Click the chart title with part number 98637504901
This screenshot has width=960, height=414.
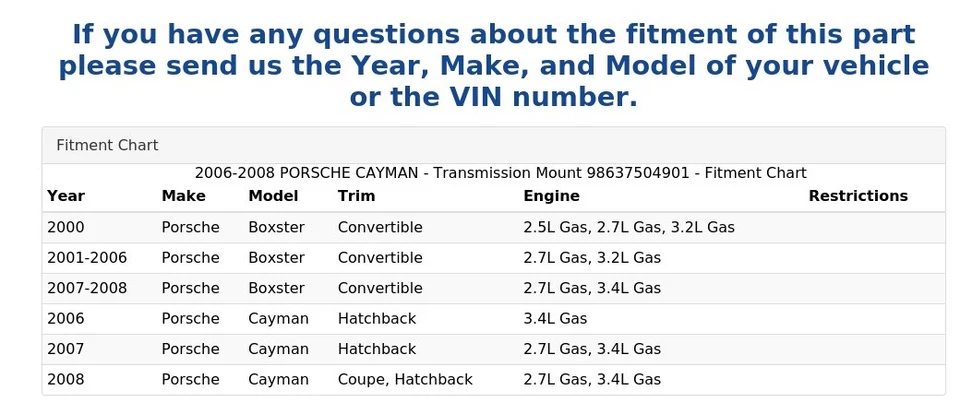(500, 173)
